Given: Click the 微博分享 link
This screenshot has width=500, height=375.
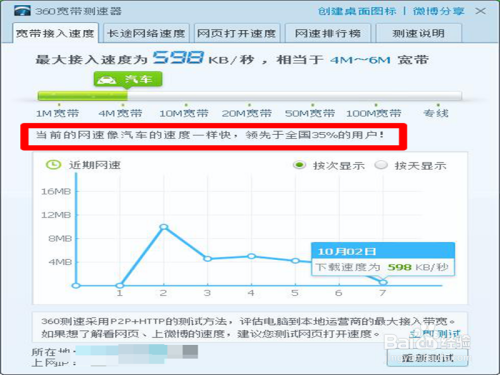Looking at the screenshot, I should pos(439,11).
